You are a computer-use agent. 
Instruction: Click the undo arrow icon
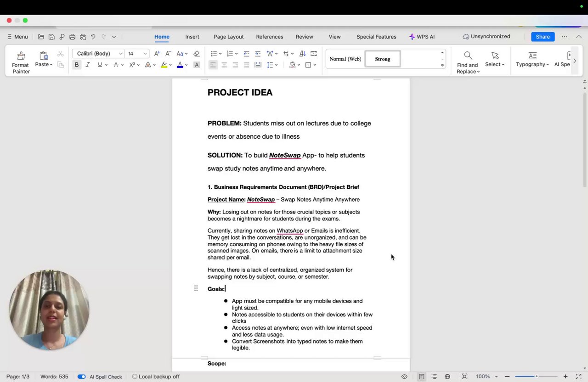[93, 37]
